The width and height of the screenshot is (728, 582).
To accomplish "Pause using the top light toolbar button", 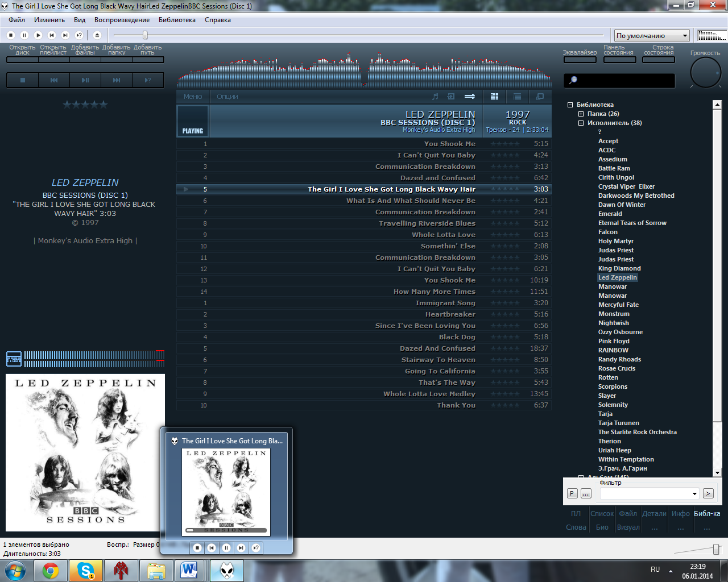I will [x=24, y=35].
